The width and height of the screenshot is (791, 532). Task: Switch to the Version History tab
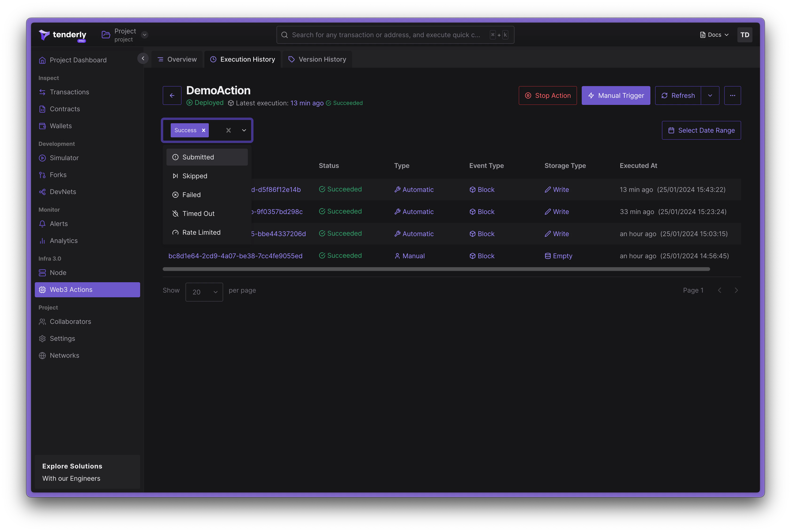point(317,59)
